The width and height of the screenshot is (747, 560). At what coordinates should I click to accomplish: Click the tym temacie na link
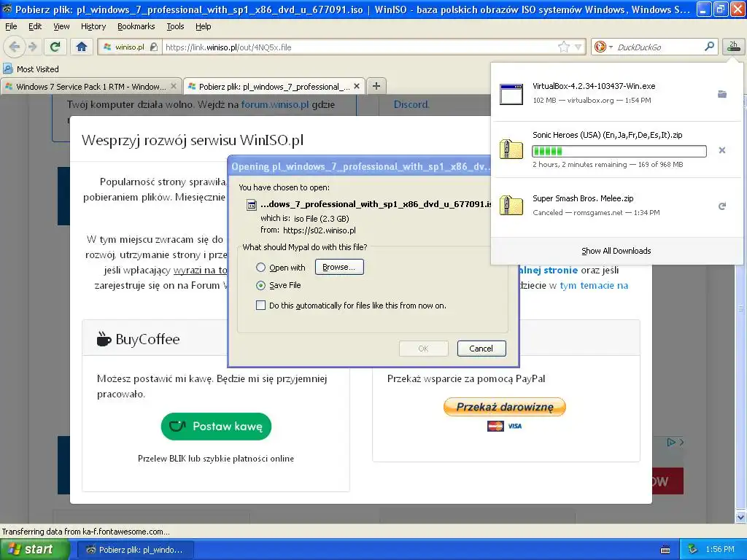pos(594,285)
